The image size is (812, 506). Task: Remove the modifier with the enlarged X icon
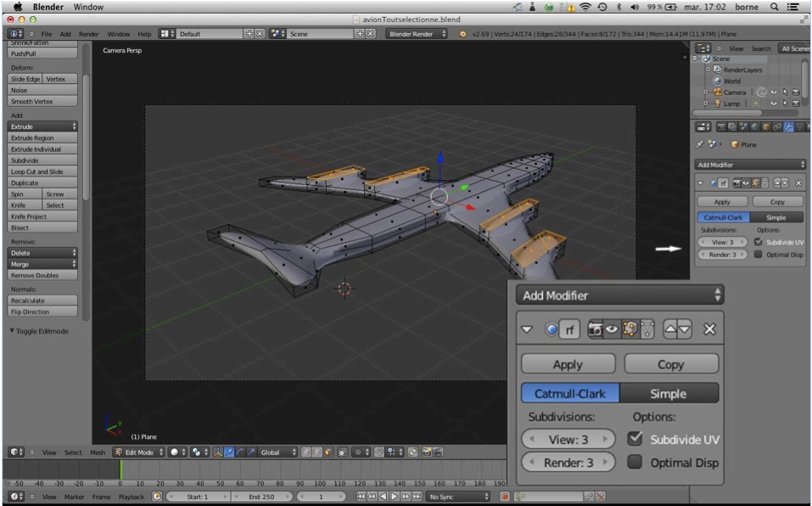(x=710, y=329)
